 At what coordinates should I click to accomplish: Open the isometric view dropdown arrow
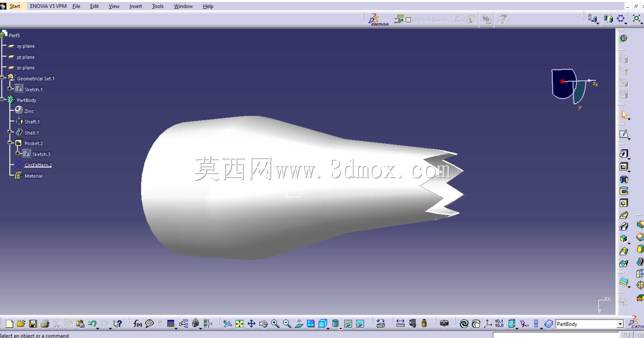(x=328, y=328)
